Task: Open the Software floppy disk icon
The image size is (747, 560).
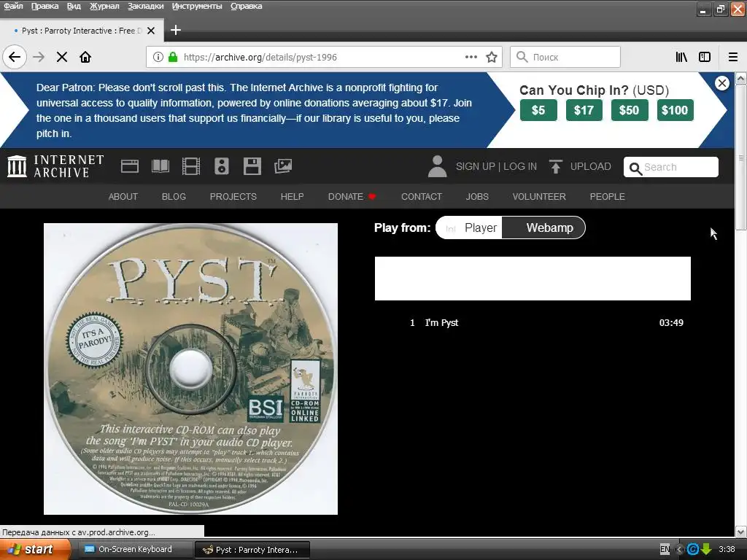Action: tap(252, 166)
